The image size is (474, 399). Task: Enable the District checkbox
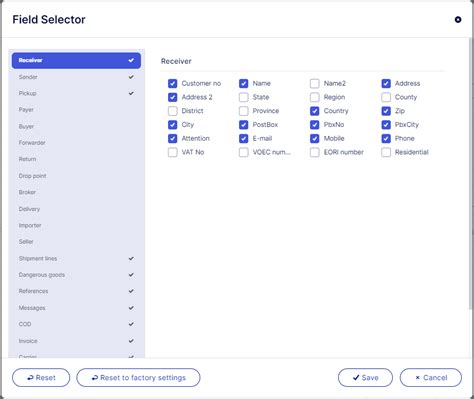point(173,111)
